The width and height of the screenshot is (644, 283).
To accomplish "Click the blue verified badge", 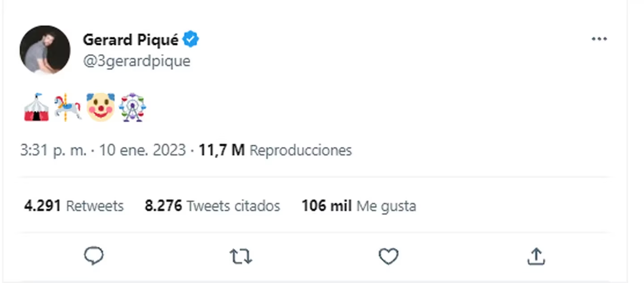I will tap(192, 40).
